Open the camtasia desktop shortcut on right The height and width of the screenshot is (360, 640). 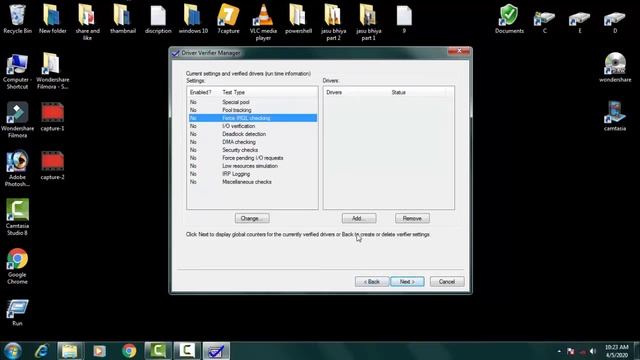click(x=615, y=116)
